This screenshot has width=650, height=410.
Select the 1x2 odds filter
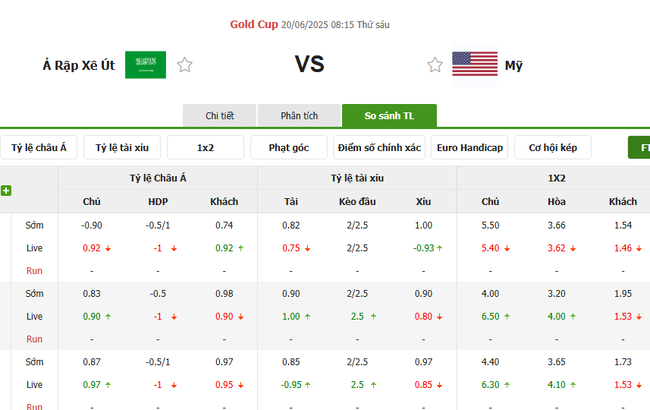pyautogui.click(x=205, y=148)
